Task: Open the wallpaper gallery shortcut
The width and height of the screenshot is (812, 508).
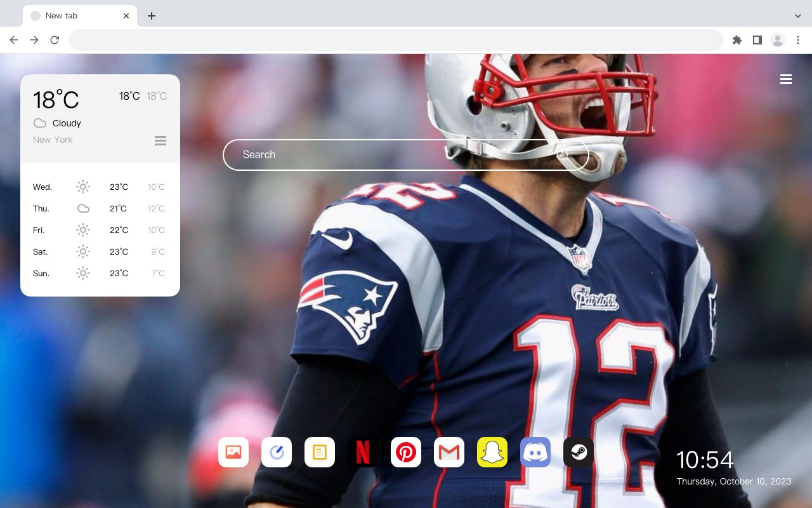Action: (x=233, y=452)
